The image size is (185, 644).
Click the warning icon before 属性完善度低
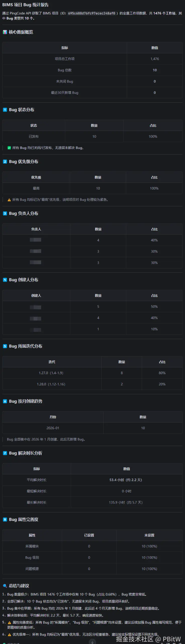(x=9, y=622)
